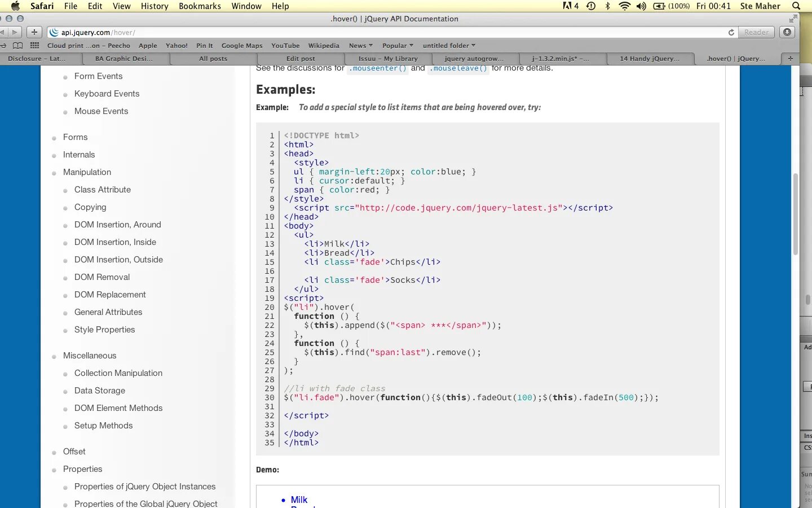This screenshot has height=508, width=812.
Task: Open the News bookmarks dropdown
Action: point(361,46)
